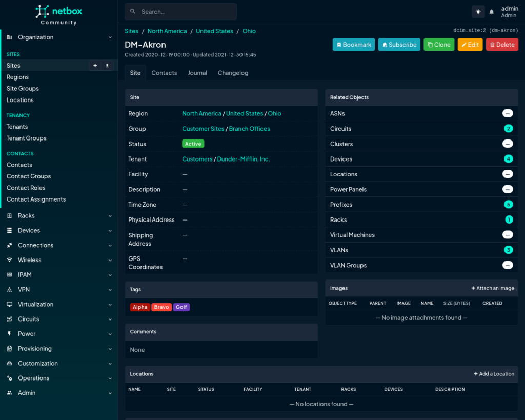The image size is (525, 420).
Task: Click the Search input field
Action: pyautogui.click(x=181, y=12)
